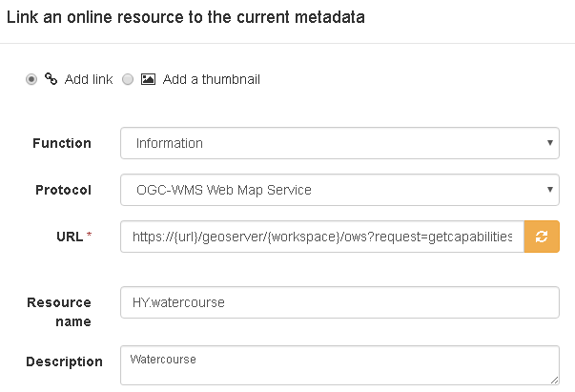Click the Protocol field label

64,190
